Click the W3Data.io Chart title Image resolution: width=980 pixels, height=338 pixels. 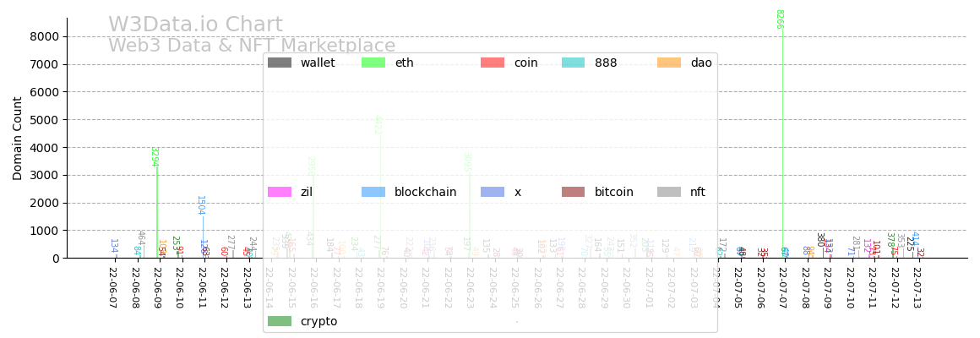195,25
